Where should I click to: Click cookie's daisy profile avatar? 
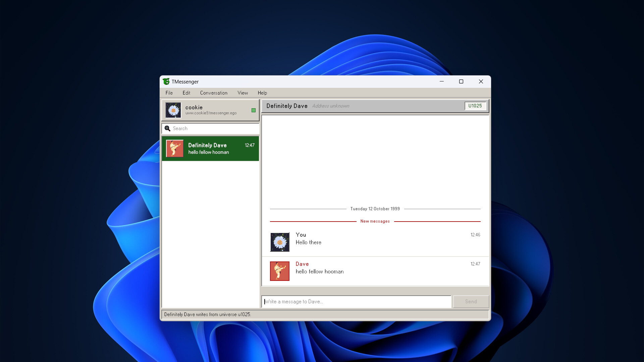click(173, 110)
